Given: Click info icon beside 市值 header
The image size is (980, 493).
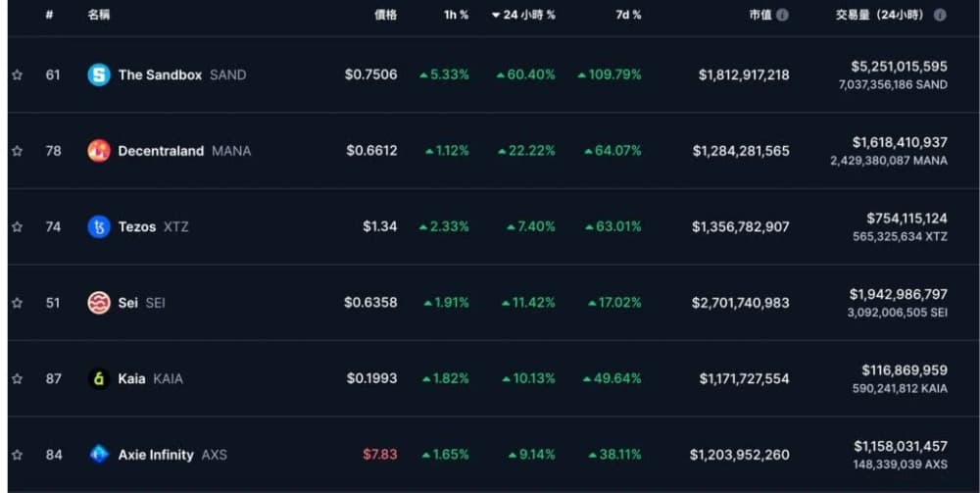Looking at the screenshot, I should coord(782,15).
